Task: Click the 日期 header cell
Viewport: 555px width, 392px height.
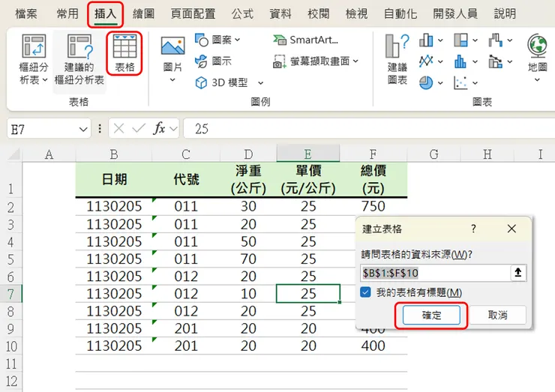Action: (114, 179)
